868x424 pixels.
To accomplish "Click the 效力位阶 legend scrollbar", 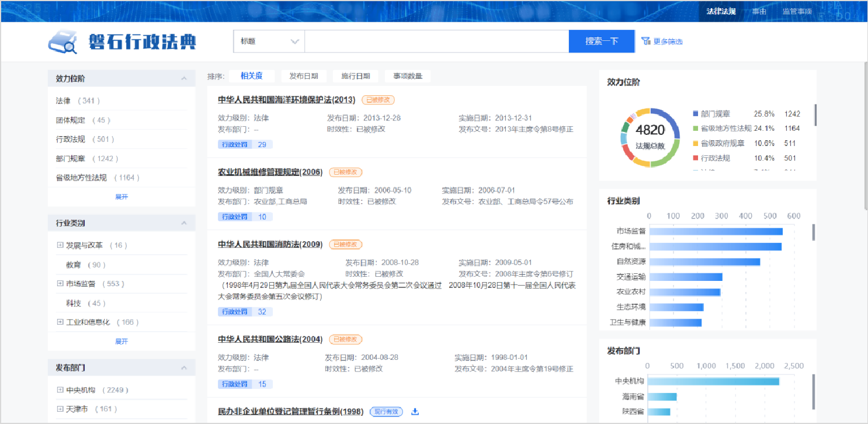I will 815,116.
